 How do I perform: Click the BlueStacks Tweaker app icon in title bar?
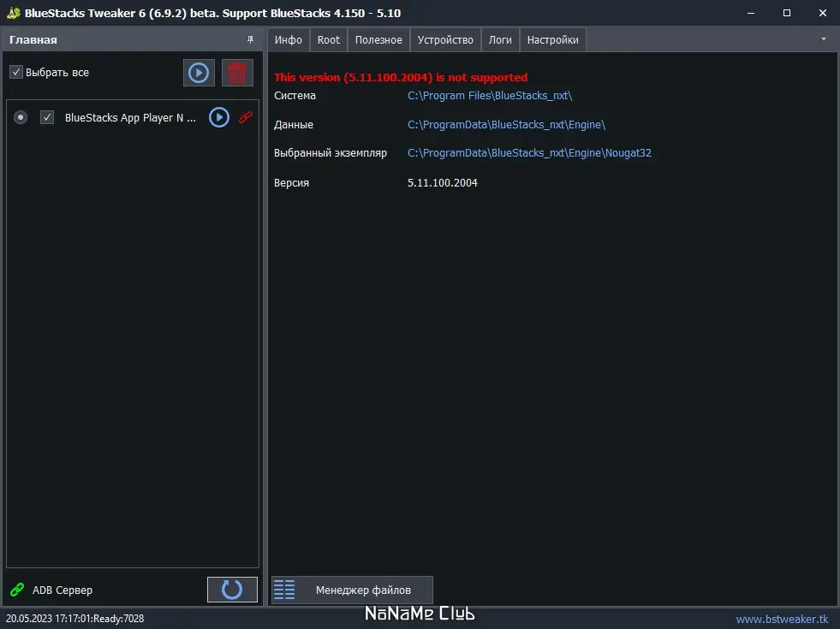pyautogui.click(x=14, y=13)
